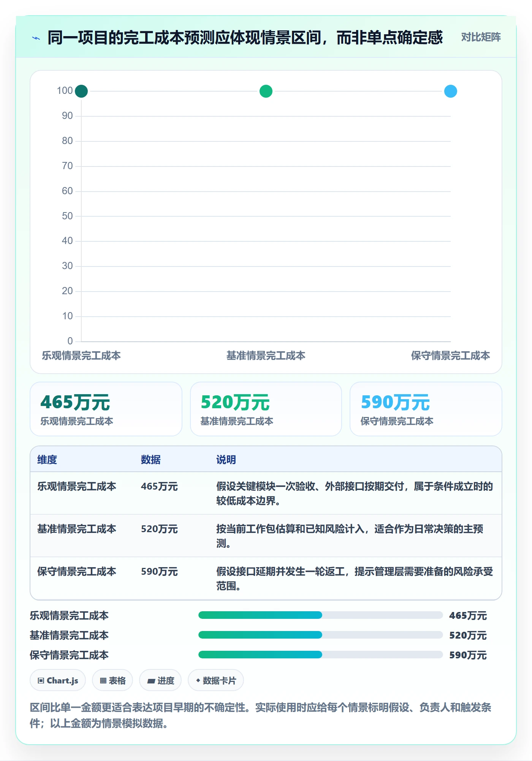Screen dimensions: 532x761
Task: Click table cell 465万元
Action: tap(159, 487)
